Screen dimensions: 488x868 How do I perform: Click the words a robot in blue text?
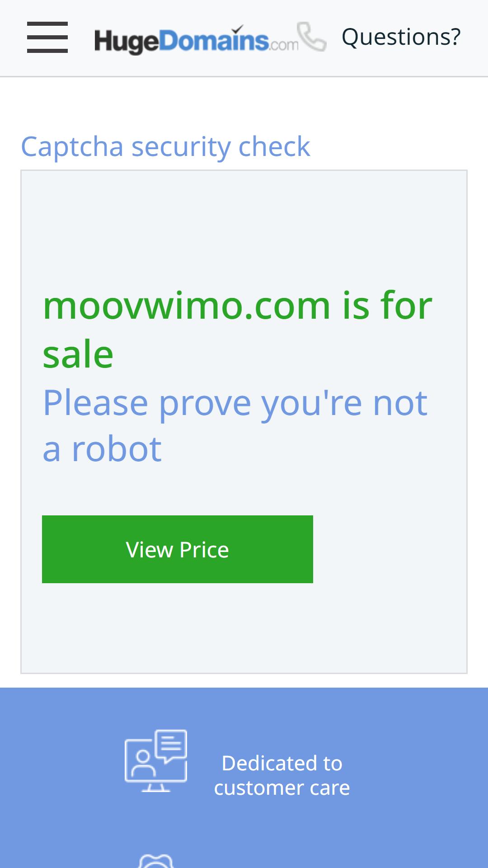(102, 449)
